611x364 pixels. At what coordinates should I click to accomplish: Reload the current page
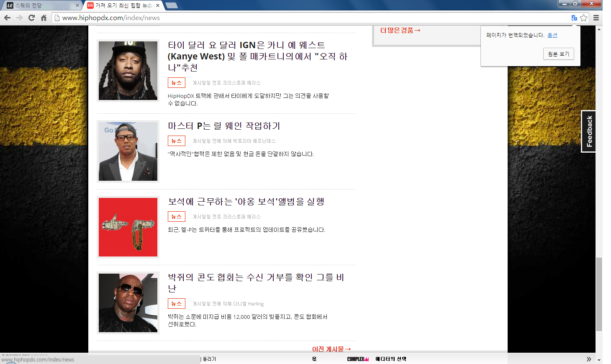(x=32, y=18)
